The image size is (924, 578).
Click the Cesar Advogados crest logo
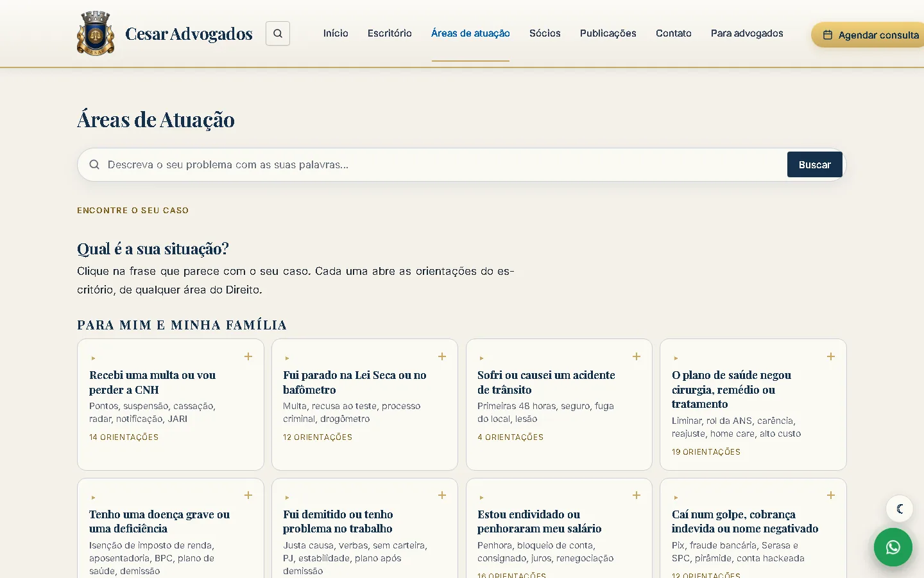[x=96, y=33]
